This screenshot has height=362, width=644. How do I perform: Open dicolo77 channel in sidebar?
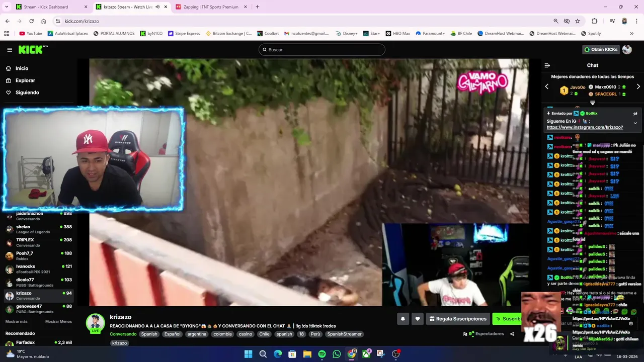tap(39, 282)
